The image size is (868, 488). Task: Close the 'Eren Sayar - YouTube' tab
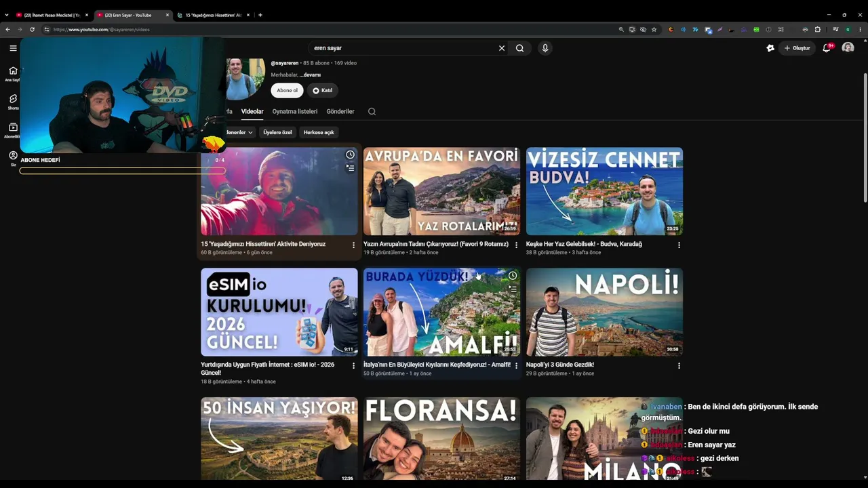coord(167,15)
